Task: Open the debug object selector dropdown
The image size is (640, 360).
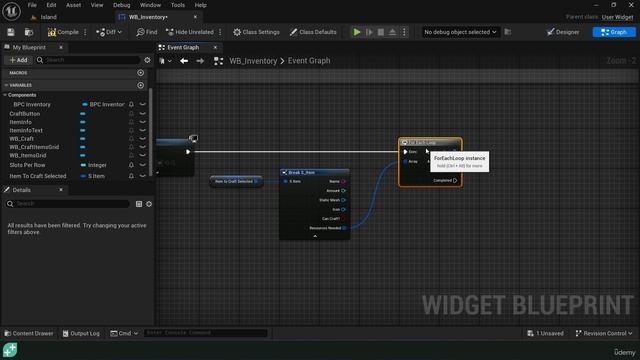Action: tap(460, 32)
